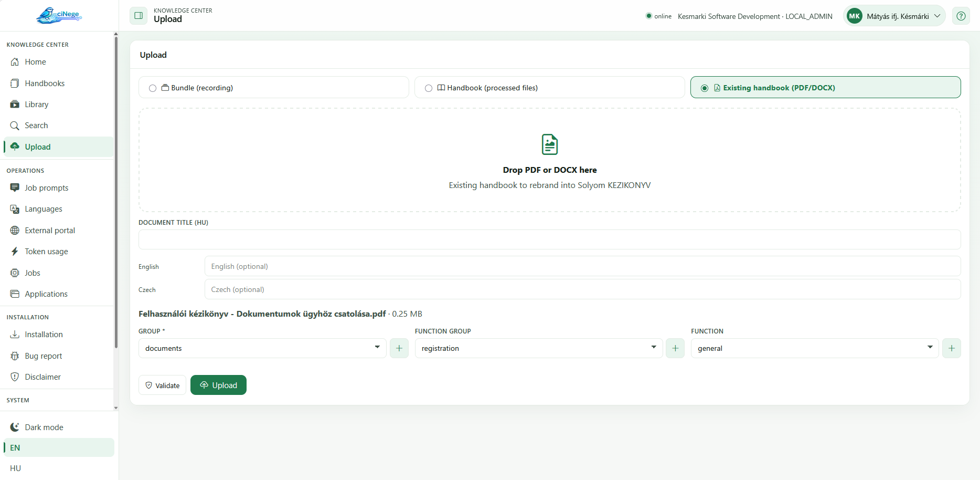Switch language to EN

coord(59,447)
